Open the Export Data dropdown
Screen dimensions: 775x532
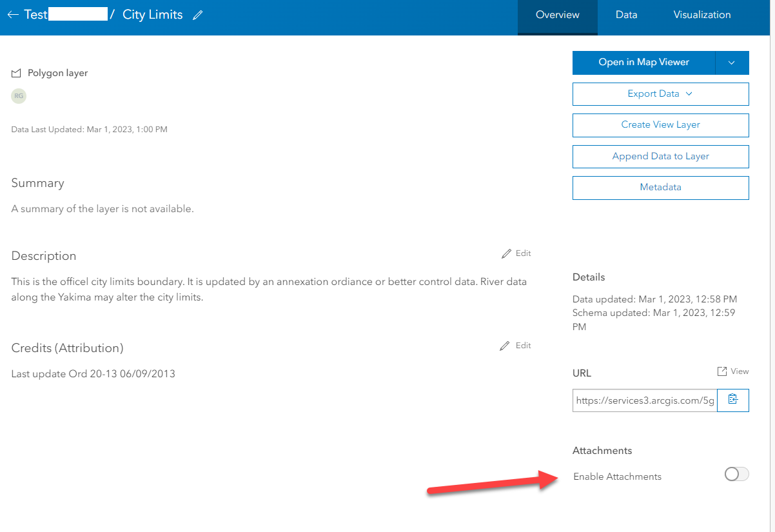tap(660, 94)
